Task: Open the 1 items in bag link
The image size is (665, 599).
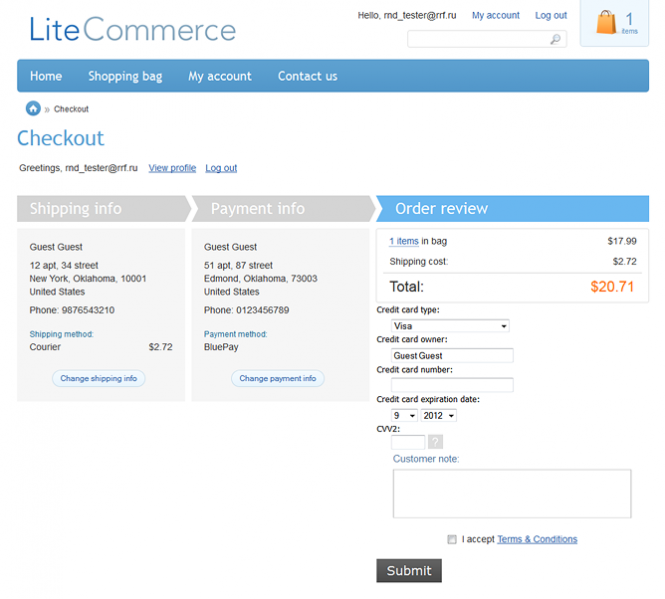Action: point(404,241)
